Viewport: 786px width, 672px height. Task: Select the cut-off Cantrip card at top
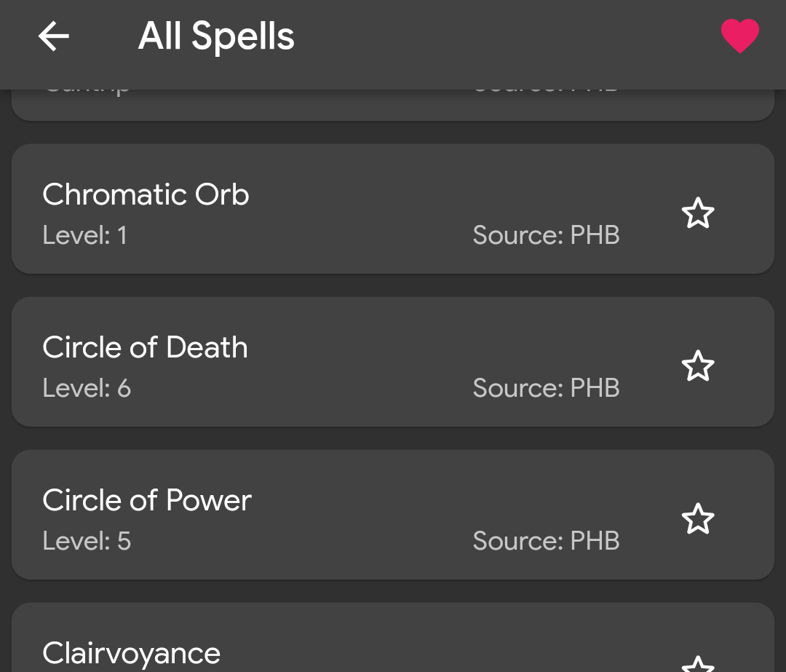point(291,105)
